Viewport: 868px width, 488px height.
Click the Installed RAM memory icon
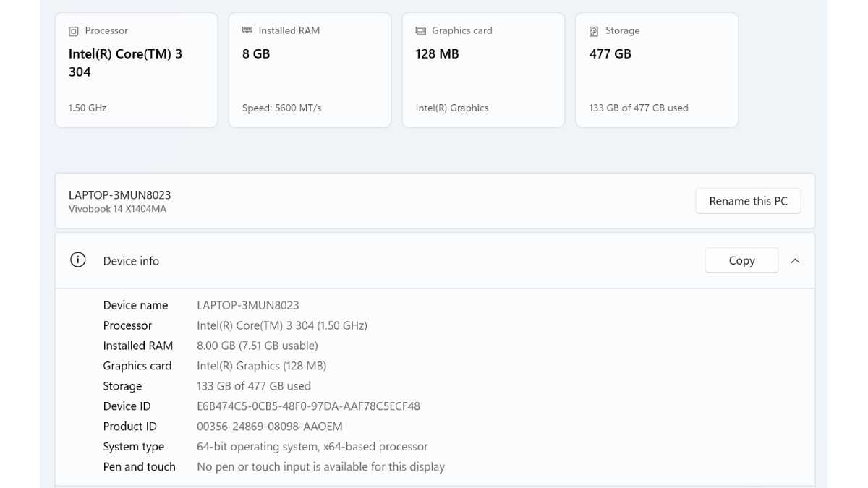[x=247, y=30]
